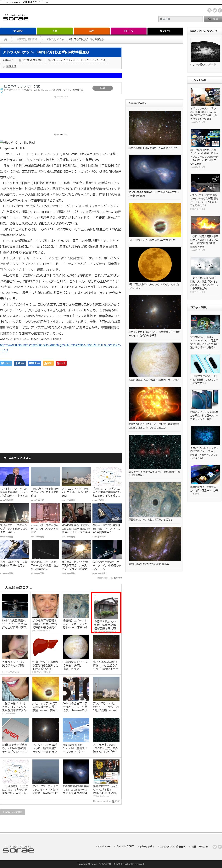Click the home icon in the breadcrumb
Image resolution: width=222 pixels, height=868 pixels.
(6, 40)
